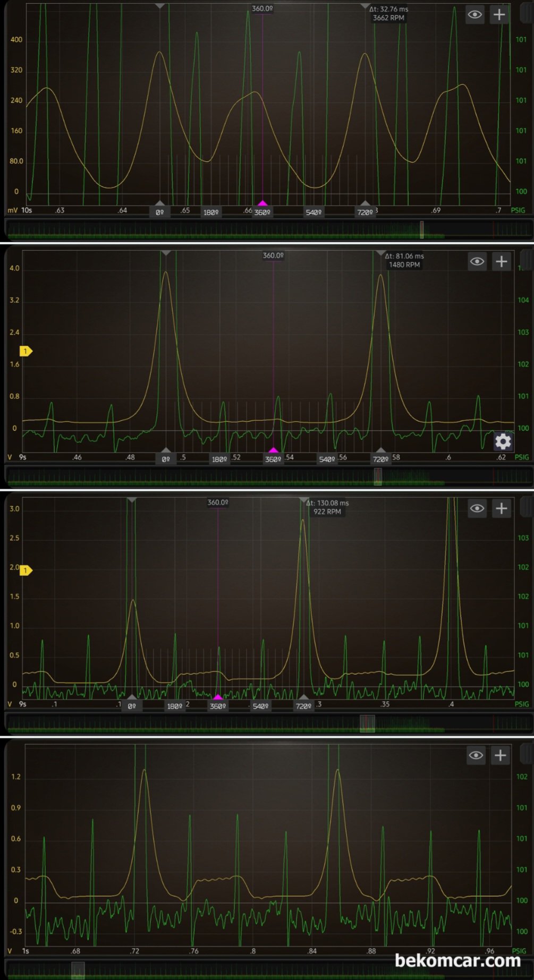Screen dimensions: 534x980
Task: Click the plus icon in the 3662 RPM panel
Action: (499, 15)
